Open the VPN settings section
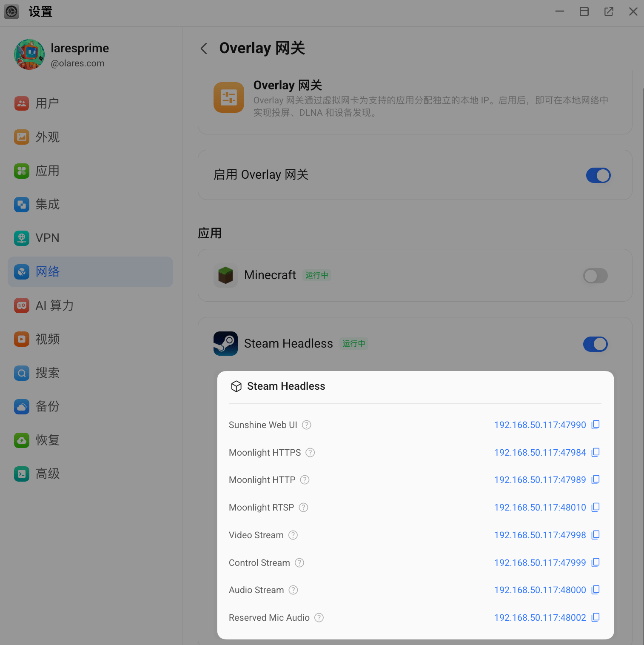Viewport: 644px width, 645px height. pos(90,238)
